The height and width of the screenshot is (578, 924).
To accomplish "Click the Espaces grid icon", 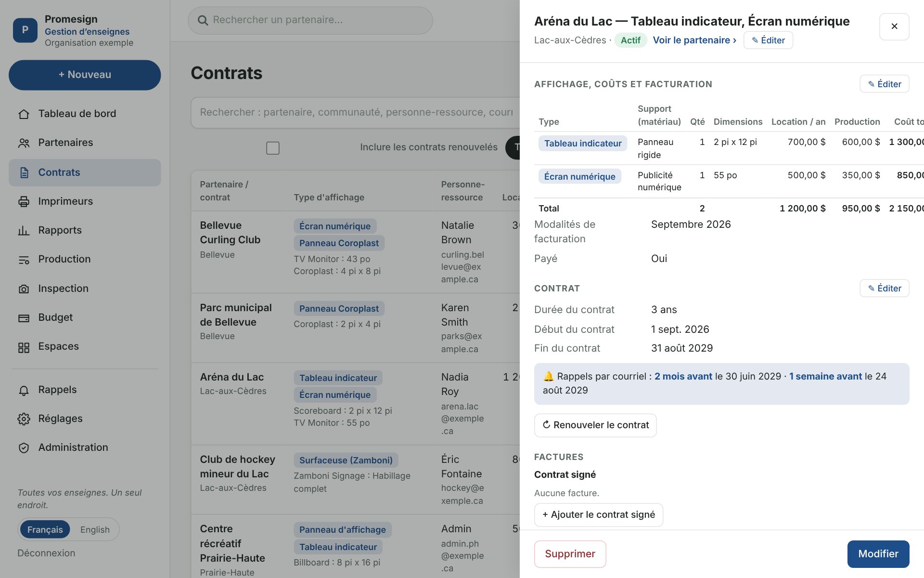I will (24, 347).
